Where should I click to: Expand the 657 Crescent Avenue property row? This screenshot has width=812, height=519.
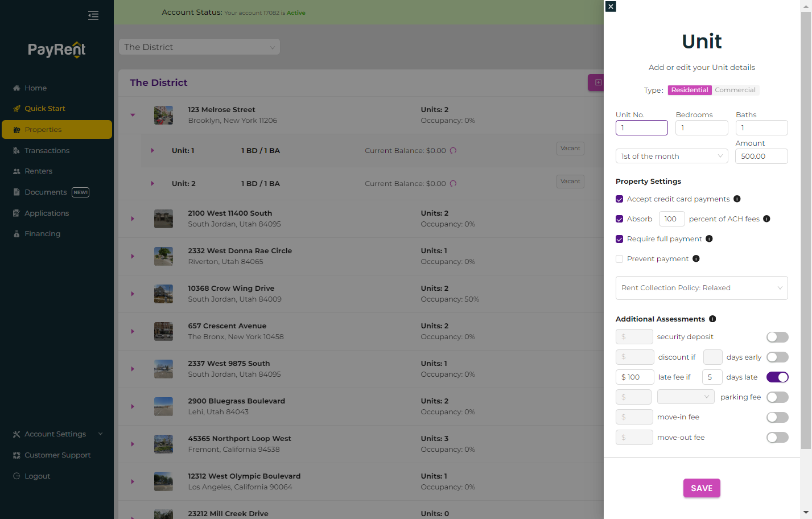tap(133, 331)
